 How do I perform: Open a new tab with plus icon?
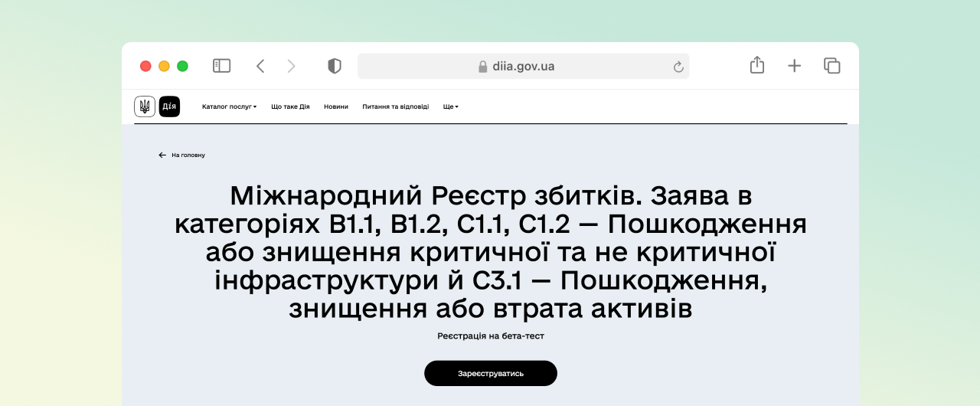click(794, 66)
